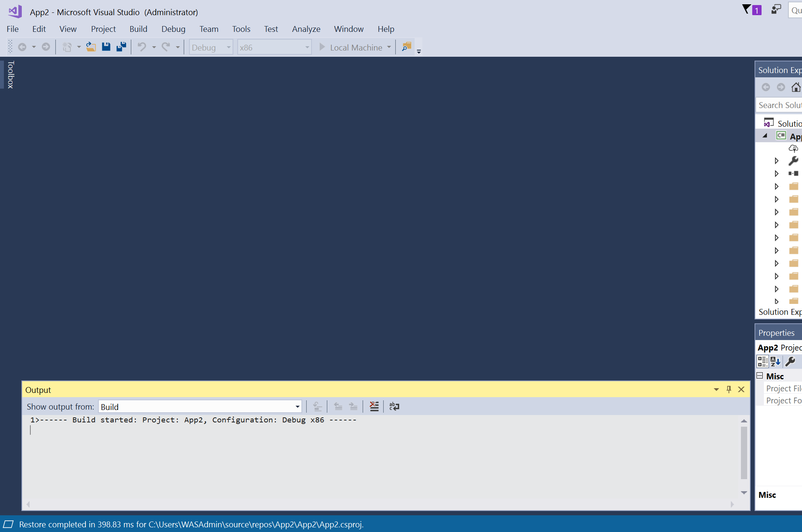
Task: Open the Edit menu
Action: 39,29
